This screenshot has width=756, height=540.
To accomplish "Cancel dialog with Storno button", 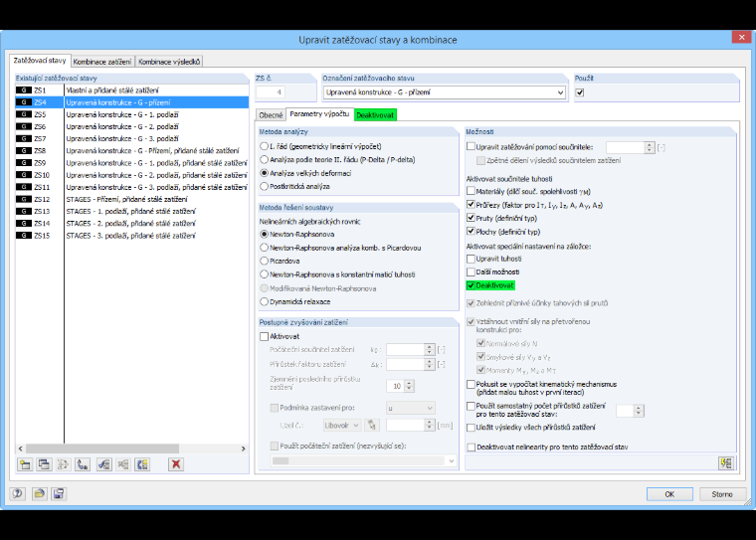I will click(x=722, y=494).
